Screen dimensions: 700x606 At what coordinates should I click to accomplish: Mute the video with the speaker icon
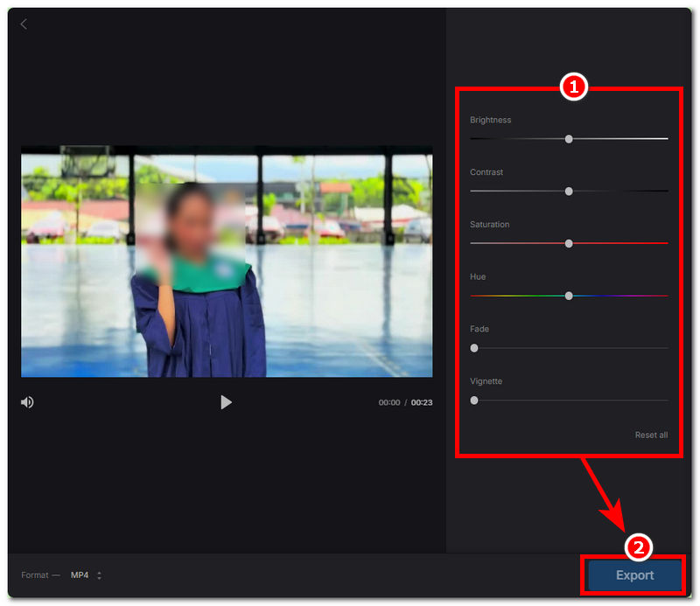(27, 402)
